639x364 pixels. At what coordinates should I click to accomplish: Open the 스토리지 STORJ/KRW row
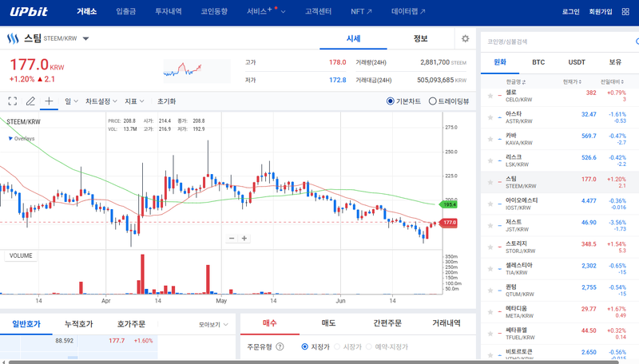point(560,247)
